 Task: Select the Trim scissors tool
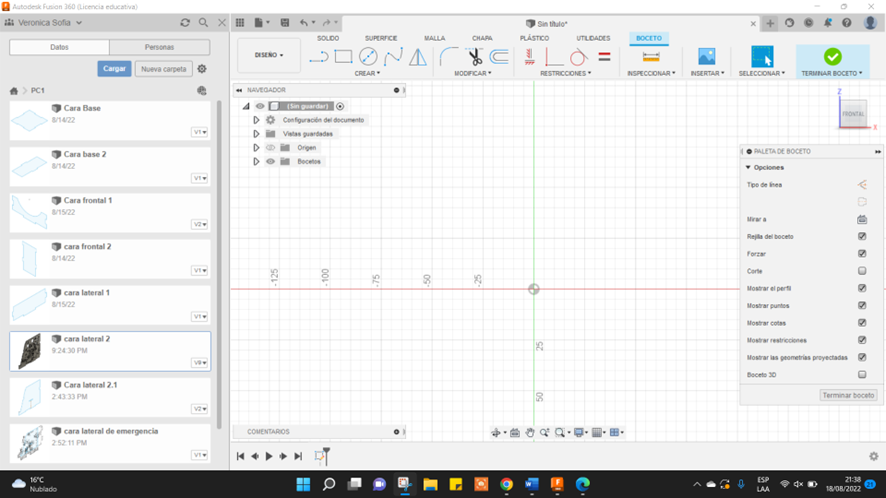click(x=475, y=57)
